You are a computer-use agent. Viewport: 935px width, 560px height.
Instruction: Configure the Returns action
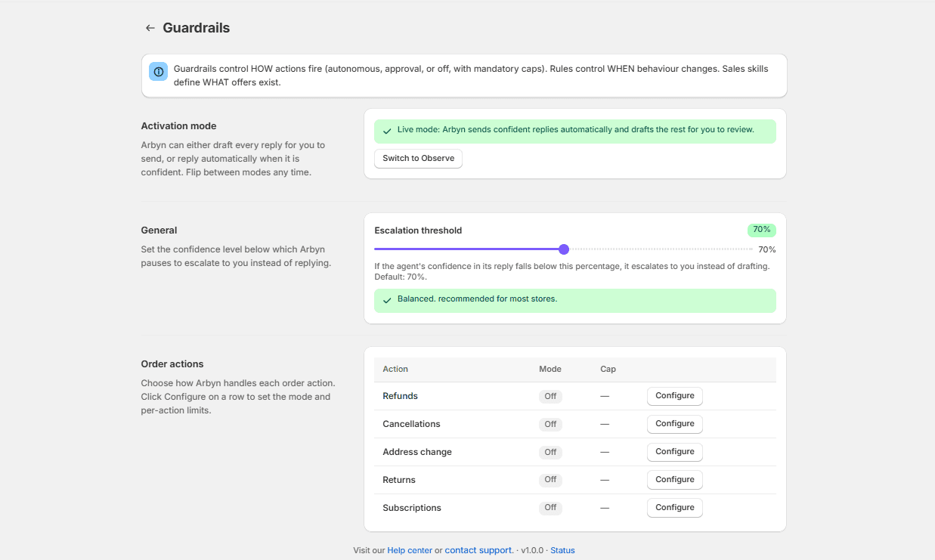coord(675,480)
